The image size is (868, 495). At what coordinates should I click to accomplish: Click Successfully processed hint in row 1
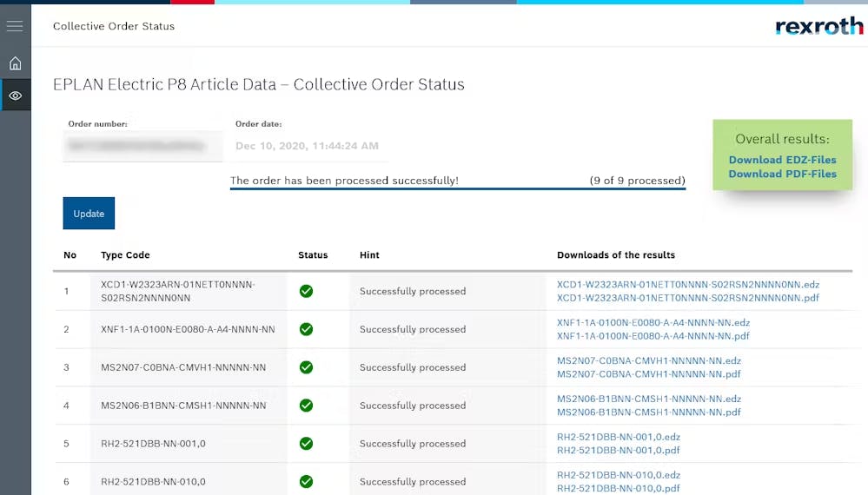tap(413, 291)
